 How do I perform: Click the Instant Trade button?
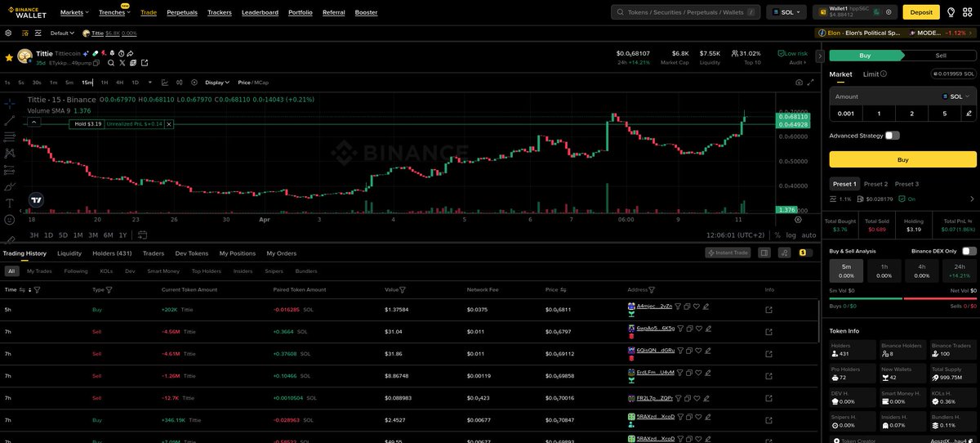click(728, 253)
